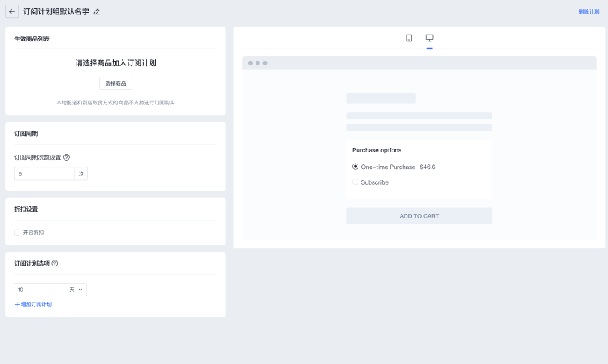Expand the 天 unit dropdown
Image resolution: width=608 pixels, height=364 pixels.
click(x=76, y=290)
